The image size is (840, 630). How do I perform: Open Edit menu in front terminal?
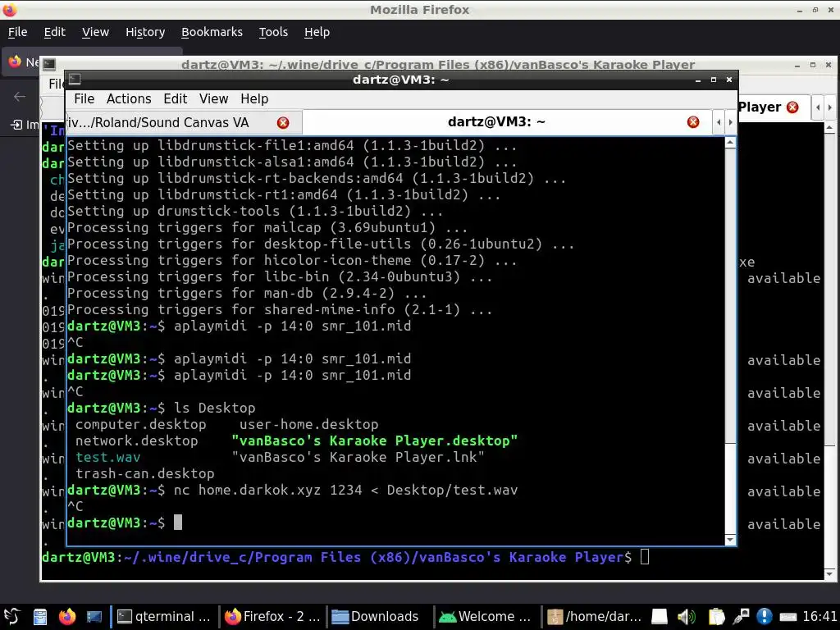coord(176,98)
